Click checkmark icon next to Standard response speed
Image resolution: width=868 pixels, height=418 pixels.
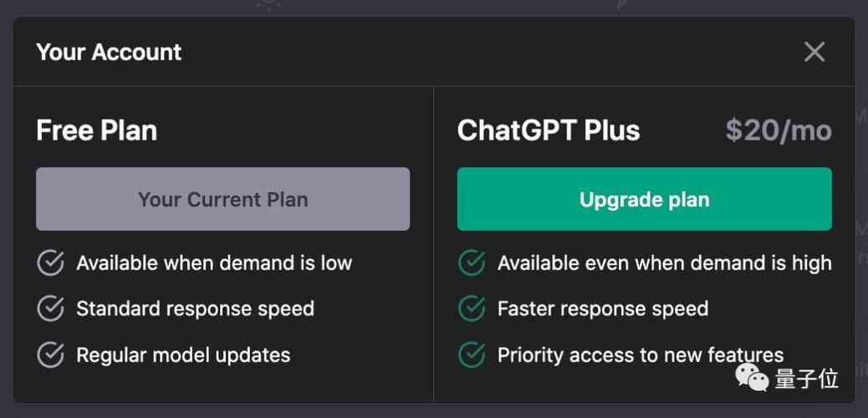(x=51, y=308)
